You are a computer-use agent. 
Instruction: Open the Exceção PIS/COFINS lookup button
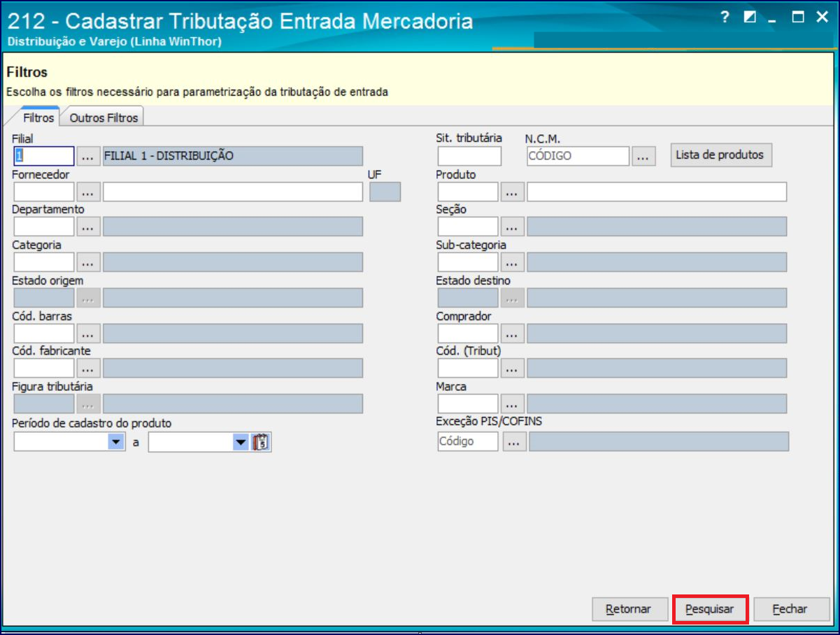pyautogui.click(x=515, y=441)
